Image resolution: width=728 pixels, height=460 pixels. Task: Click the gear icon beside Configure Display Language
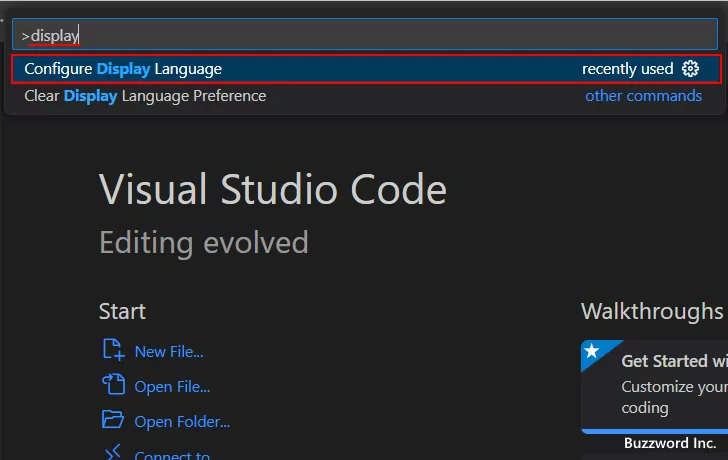(690, 69)
